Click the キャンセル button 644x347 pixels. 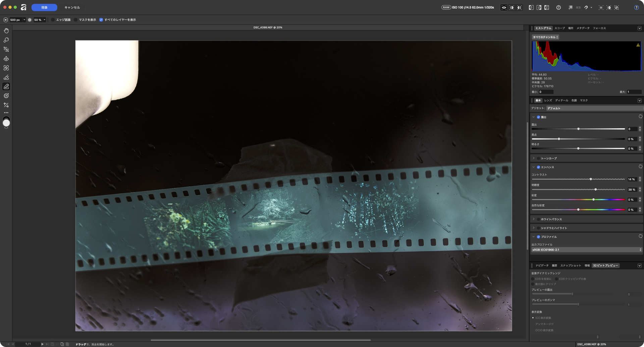coord(72,7)
